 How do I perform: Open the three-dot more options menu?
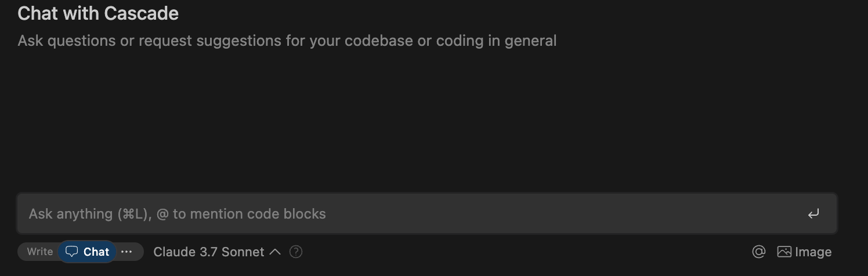(126, 252)
